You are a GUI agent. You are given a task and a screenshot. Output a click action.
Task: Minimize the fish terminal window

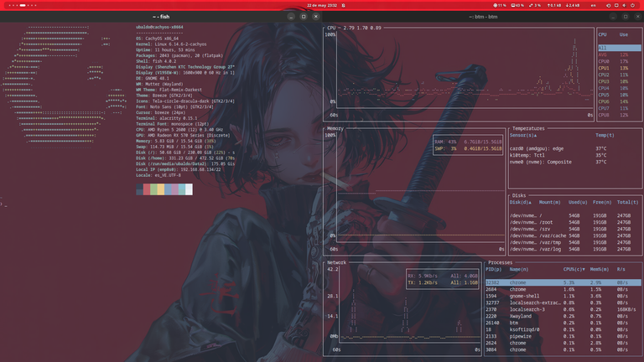(x=291, y=17)
